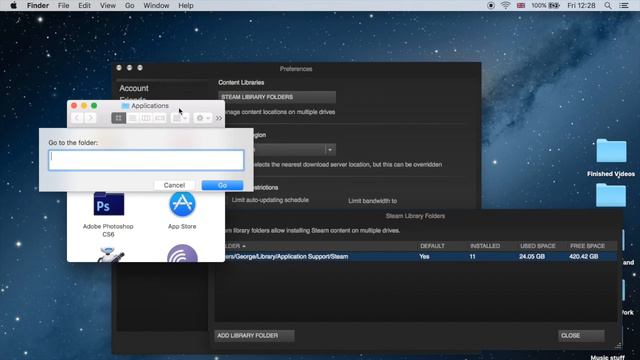Open the Window menu

coord(156,6)
